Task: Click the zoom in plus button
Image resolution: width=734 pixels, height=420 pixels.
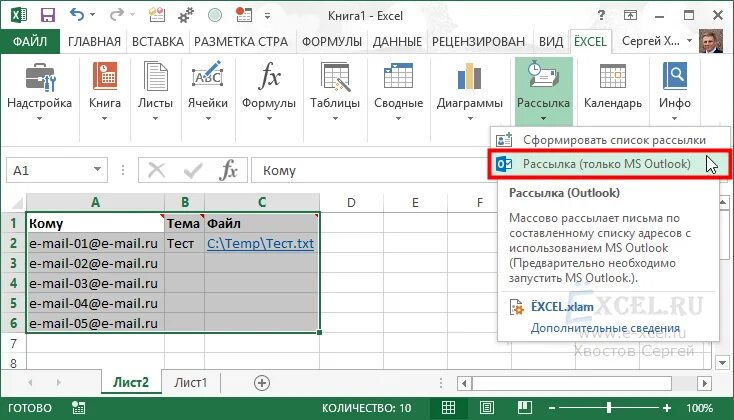Action: 667,408
